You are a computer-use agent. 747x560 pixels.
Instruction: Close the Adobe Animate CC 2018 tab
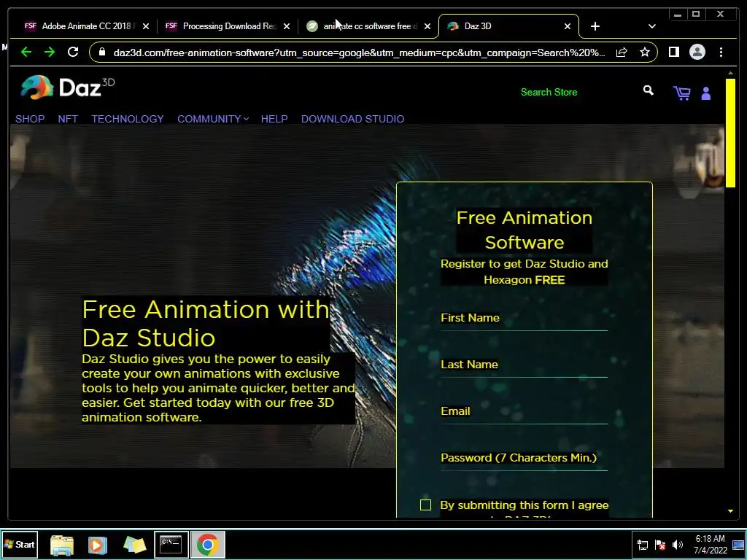pyautogui.click(x=146, y=26)
